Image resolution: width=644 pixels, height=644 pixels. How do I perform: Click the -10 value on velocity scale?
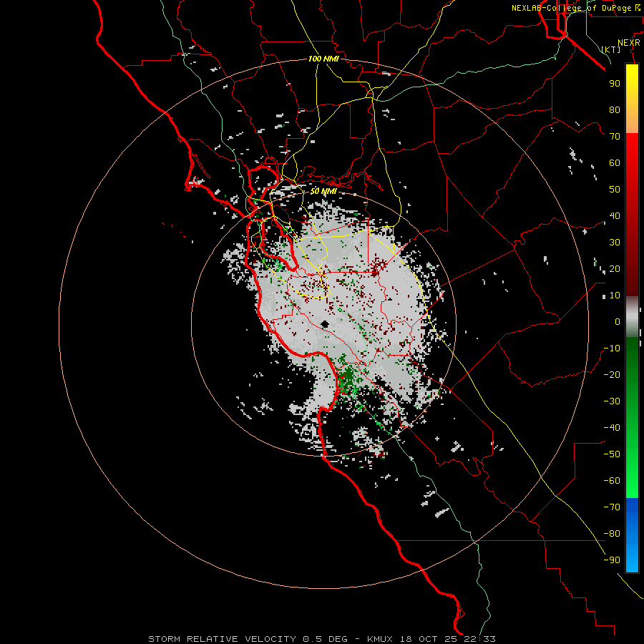tap(612, 348)
